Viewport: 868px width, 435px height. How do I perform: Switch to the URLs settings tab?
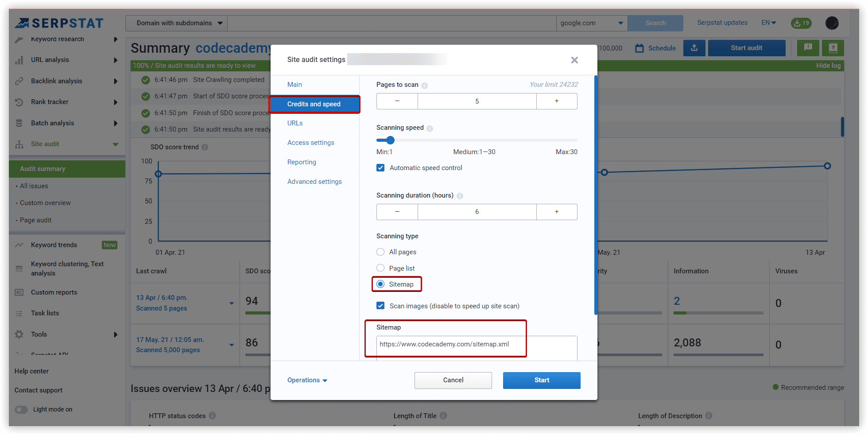[x=295, y=123]
